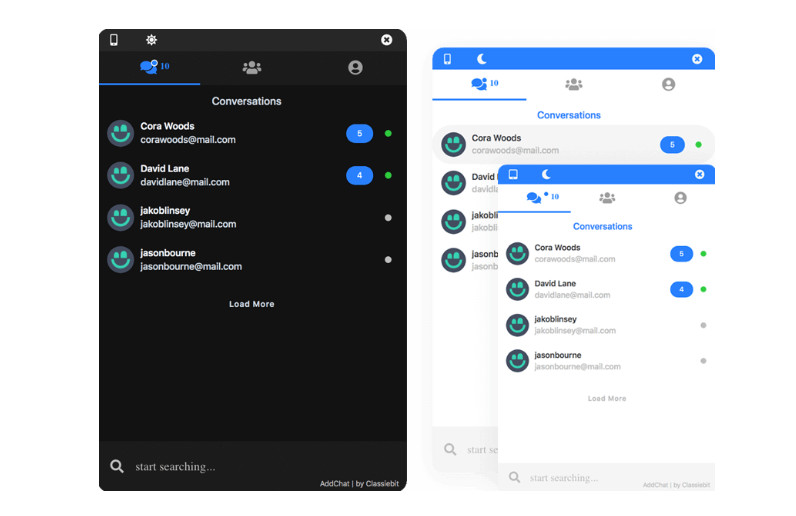Click jasonbourne avatar in front light window
The height and width of the screenshot is (516, 796).
point(517,361)
